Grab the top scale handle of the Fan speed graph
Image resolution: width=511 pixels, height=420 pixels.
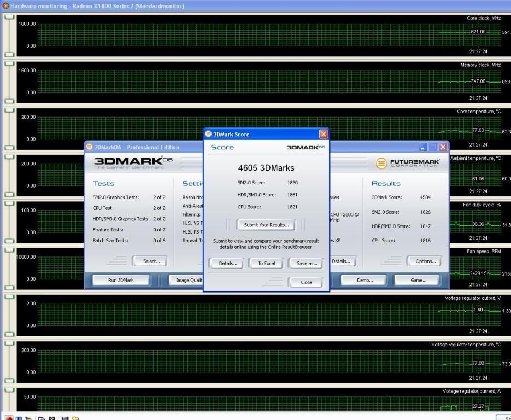[9, 250]
